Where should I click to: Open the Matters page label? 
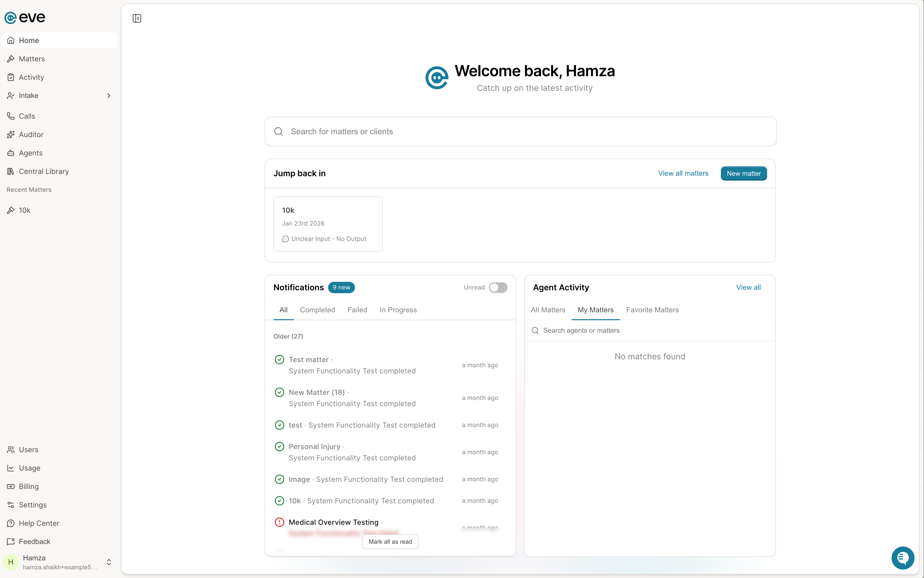(32, 59)
